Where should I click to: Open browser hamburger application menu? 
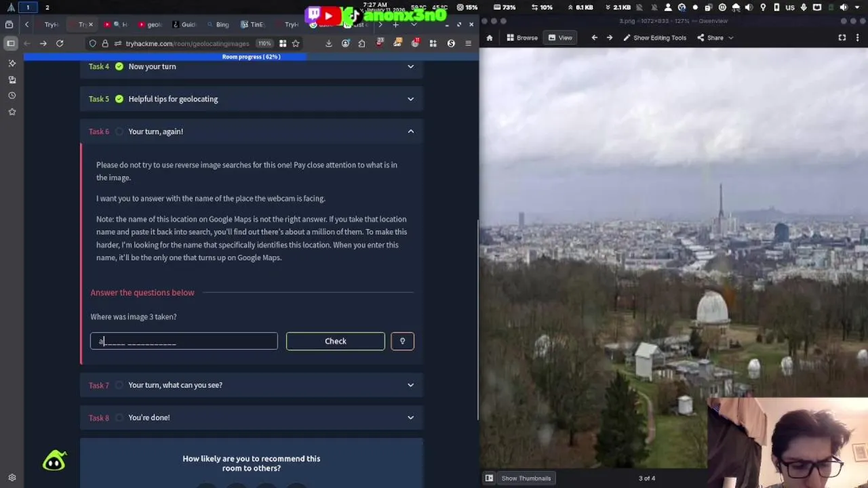click(x=468, y=43)
